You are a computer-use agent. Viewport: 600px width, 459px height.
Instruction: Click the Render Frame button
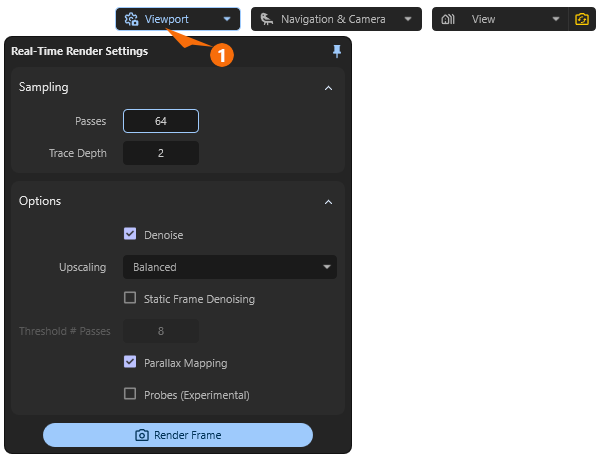(178, 435)
